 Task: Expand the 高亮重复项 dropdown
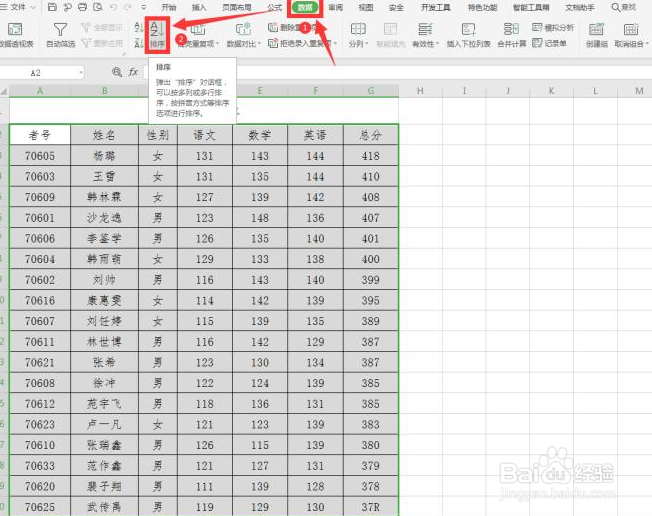click(x=217, y=43)
